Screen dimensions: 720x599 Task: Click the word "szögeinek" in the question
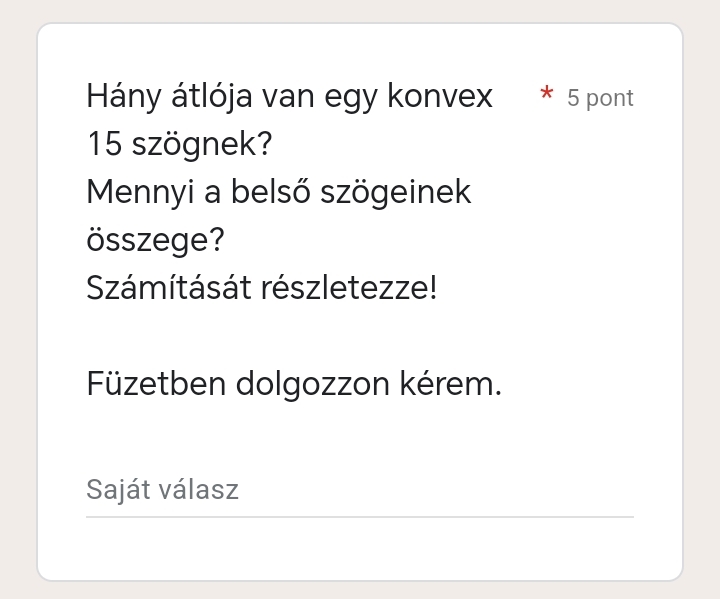(x=395, y=192)
